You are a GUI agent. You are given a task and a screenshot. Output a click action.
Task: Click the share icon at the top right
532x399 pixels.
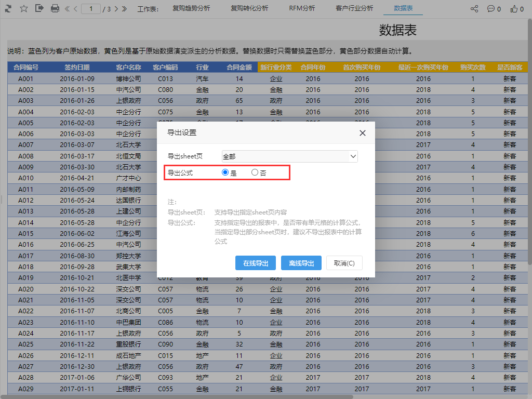tap(474, 9)
